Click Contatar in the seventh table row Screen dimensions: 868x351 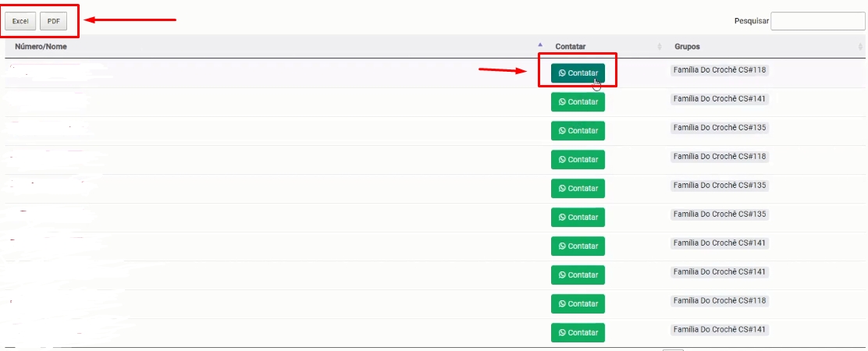[x=578, y=246]
